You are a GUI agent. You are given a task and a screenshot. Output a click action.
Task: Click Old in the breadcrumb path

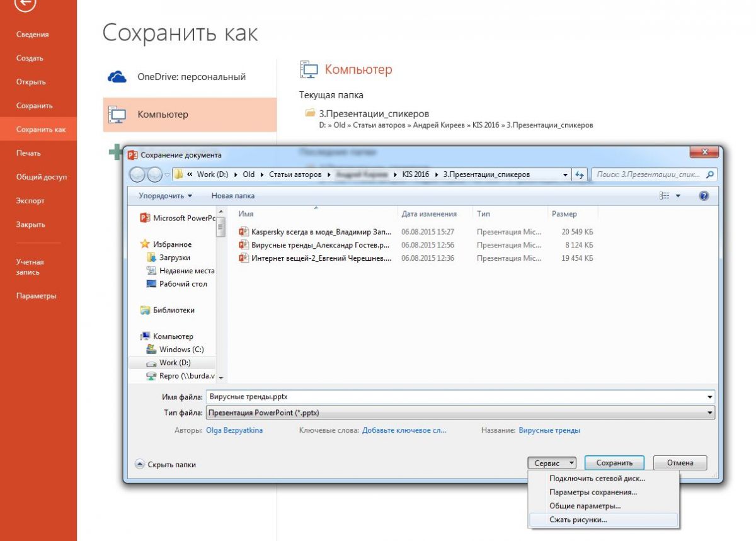click(249, 174)
